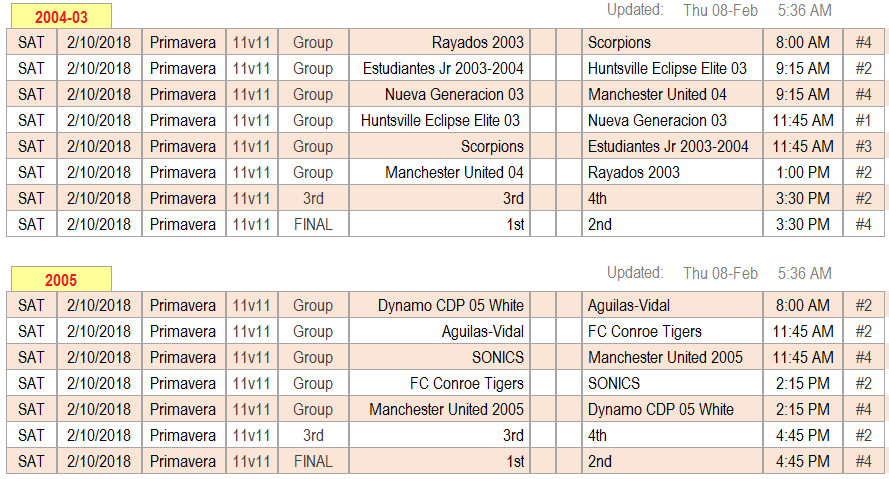Click the Rayados 2003 home team cell
Viewport: 889px width, 479px height.
[x=439, y=43]
